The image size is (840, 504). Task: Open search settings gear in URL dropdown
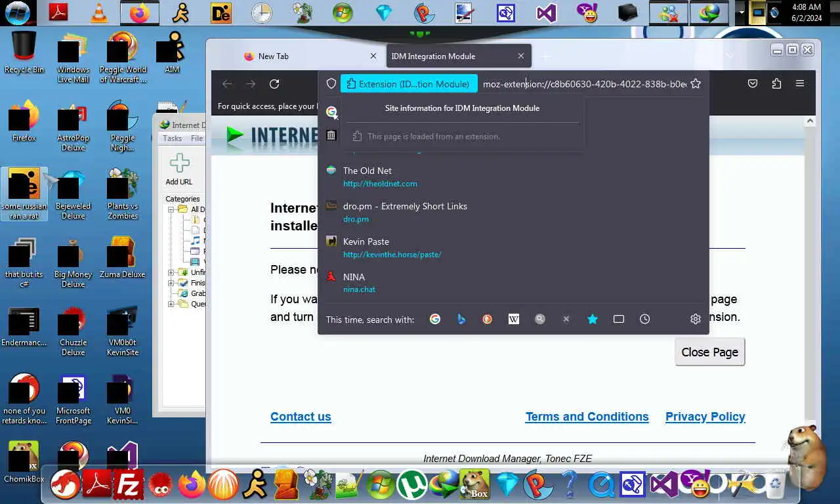click(696, 319)
